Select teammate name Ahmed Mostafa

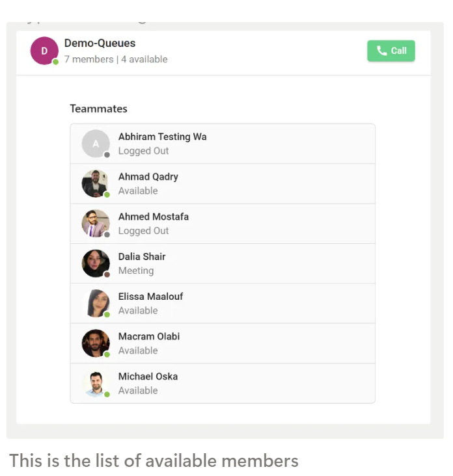[154, 217]
